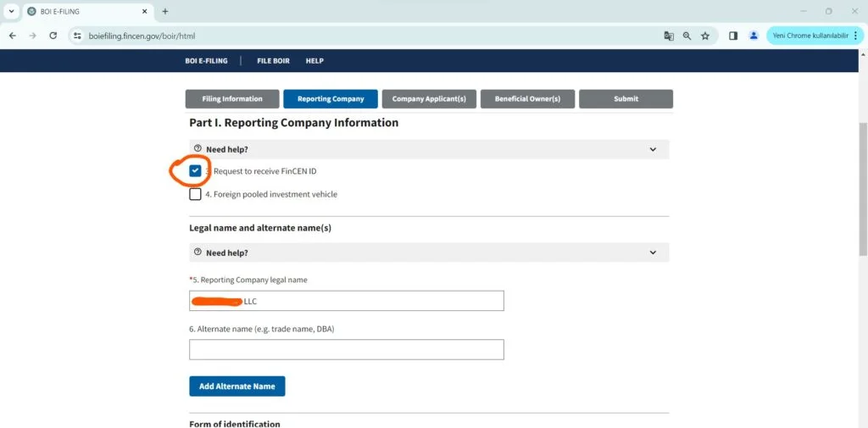
Task: Click the Add Alternate Name button
Action: click(237, 386)
